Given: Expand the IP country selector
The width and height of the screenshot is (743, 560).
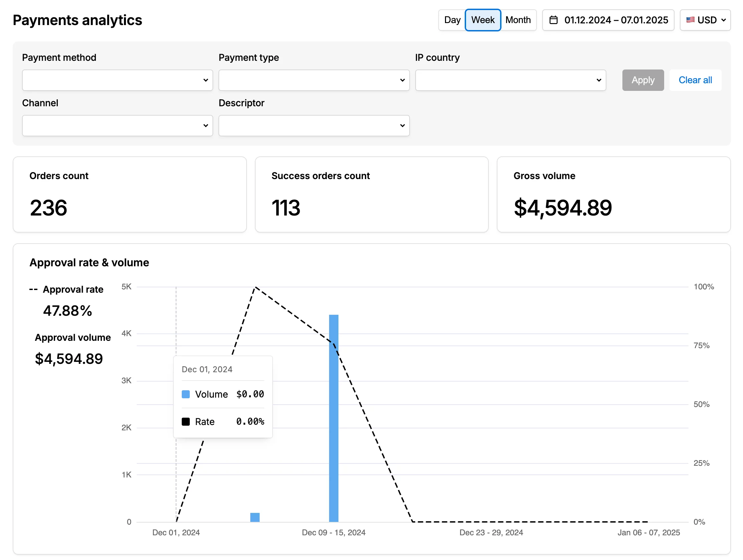Looking at the screenshot, I should pos(510,80).
